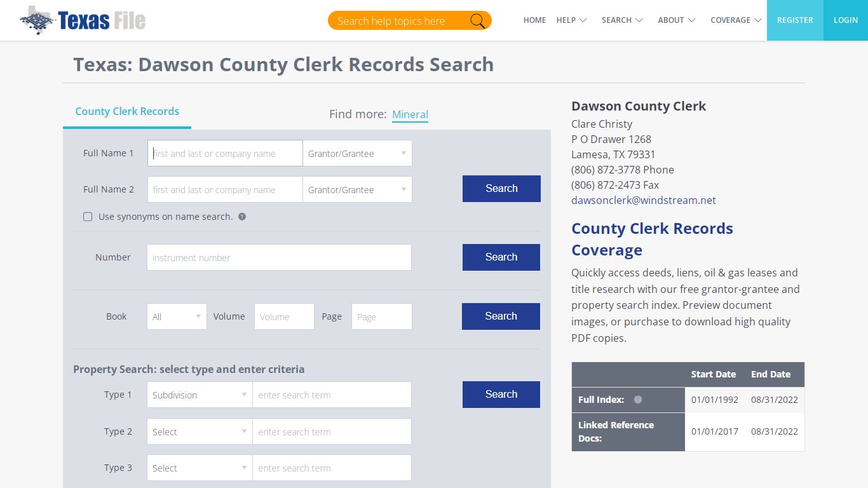
Task: Click the (806) 872-3778 Phone text
Action: pyautogui.click(x=623, y=170)
